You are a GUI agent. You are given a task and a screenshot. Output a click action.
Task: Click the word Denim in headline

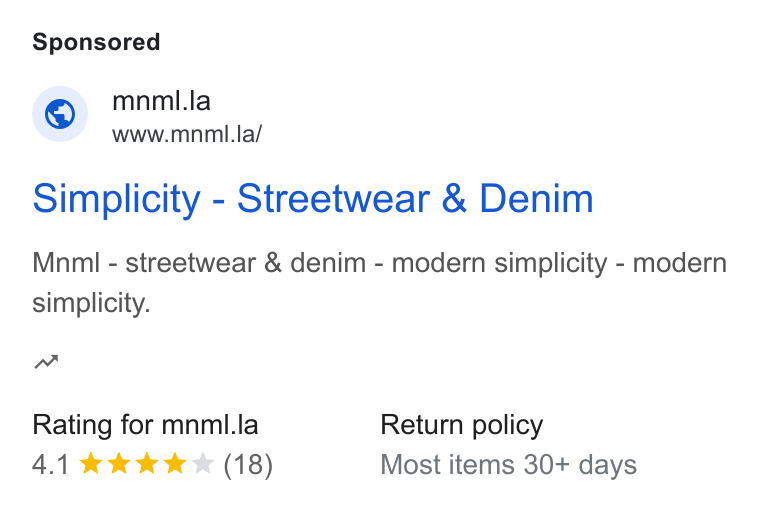(536, 199)
